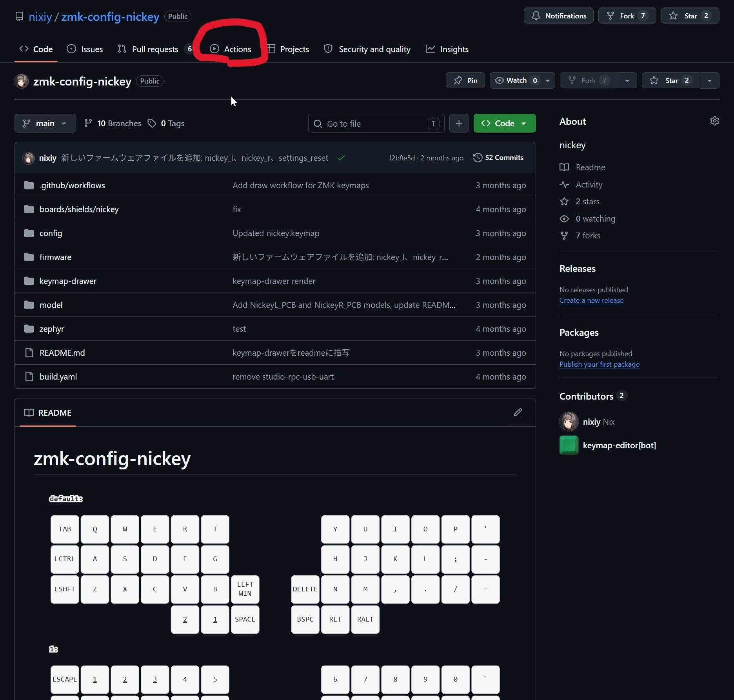Open the boards/shields/nickey folder
Image resolution: width=734 pixels, height=700 pixels.
pyautogui.click(x=79, y=209)
